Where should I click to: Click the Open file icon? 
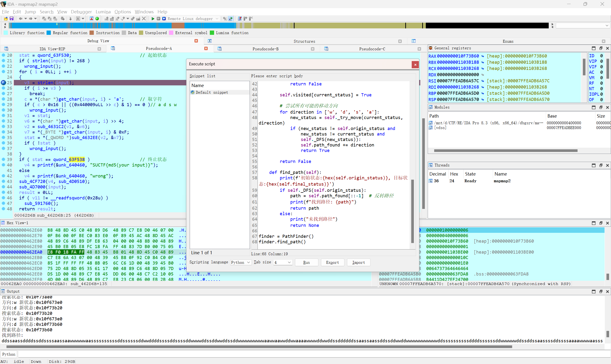point(6,19)
